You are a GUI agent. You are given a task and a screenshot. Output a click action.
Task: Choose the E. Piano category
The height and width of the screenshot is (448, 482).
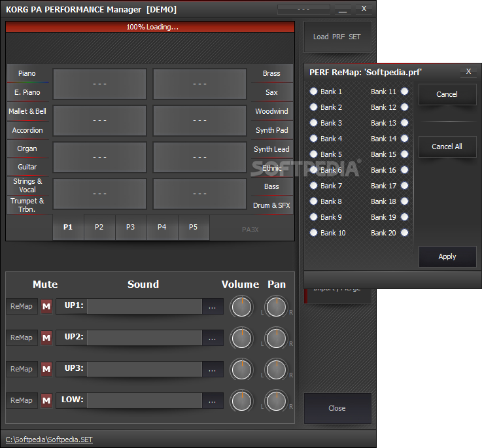tap(27, 92)
